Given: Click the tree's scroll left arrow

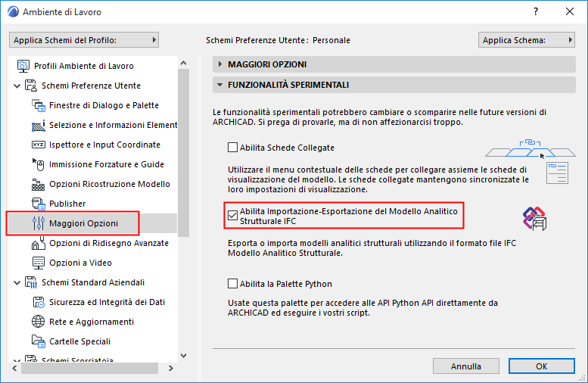Looking at the screenshot, I should tap(14, 369).
